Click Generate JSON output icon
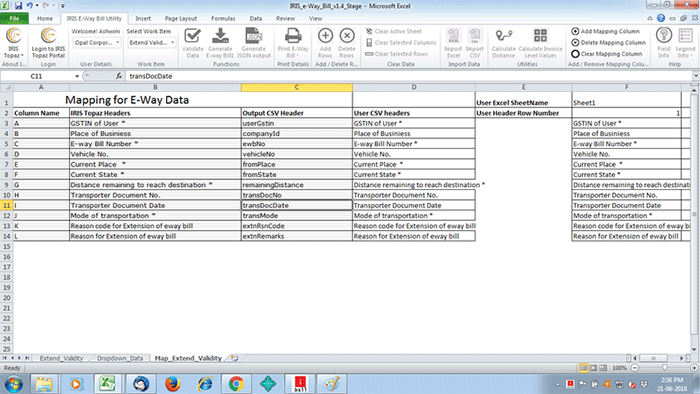700x394 pixels. 254,43
